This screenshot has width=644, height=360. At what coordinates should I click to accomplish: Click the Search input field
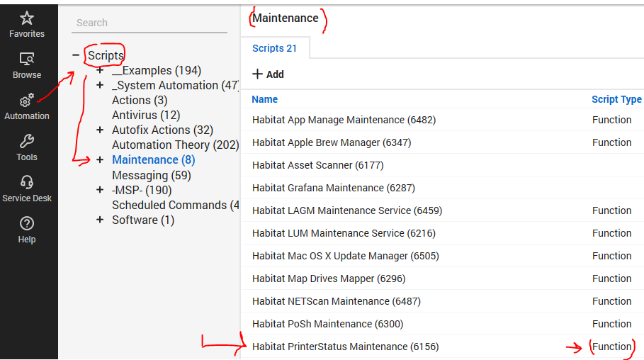(x=149, y=23)
